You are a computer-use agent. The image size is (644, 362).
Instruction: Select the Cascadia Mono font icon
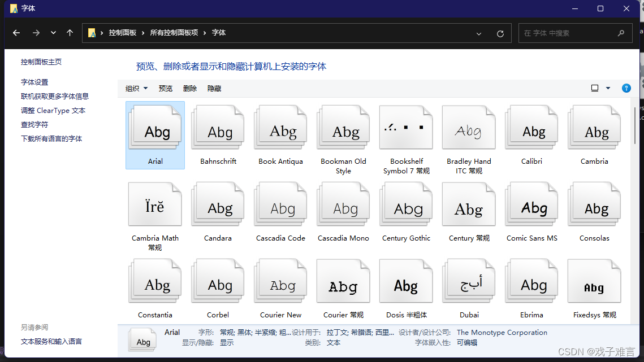point(343,204)
